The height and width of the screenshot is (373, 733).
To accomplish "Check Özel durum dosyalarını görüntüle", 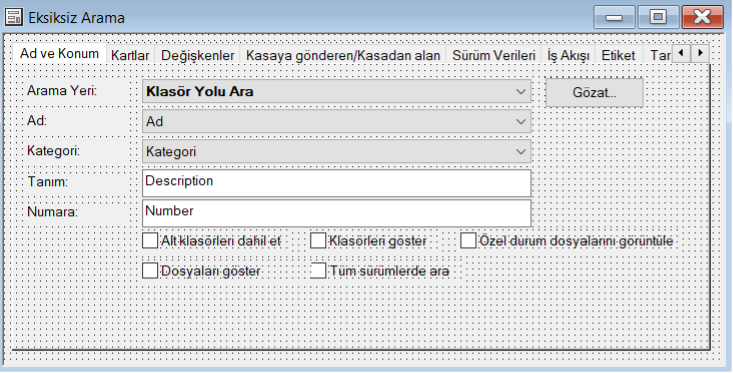I will point(468,241).
